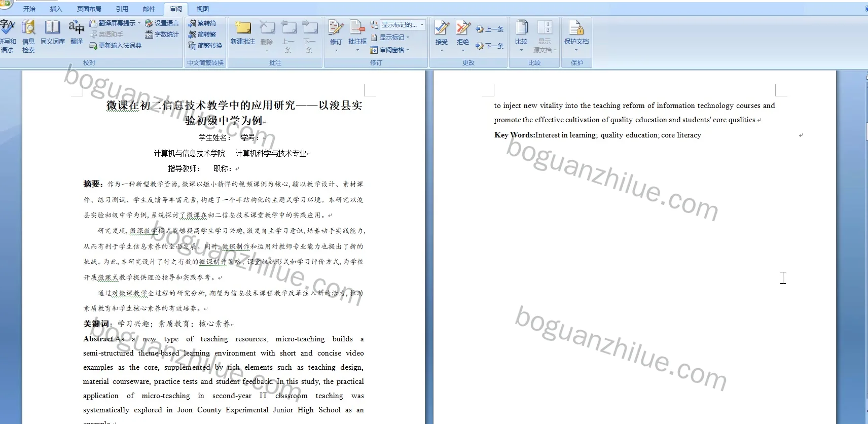Click the "摘要:" heading in the document
The width and height of the screenshot is (868, 424).
[93, 184]
